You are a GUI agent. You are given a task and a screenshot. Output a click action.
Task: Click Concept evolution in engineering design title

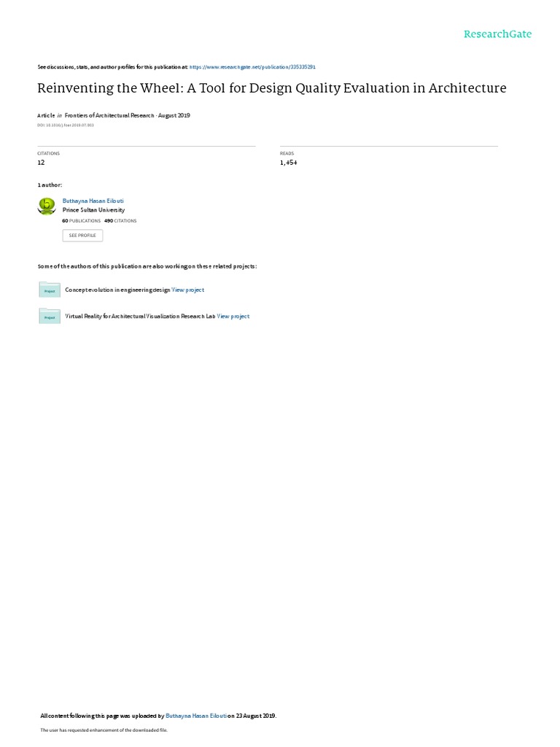[117, 290]
